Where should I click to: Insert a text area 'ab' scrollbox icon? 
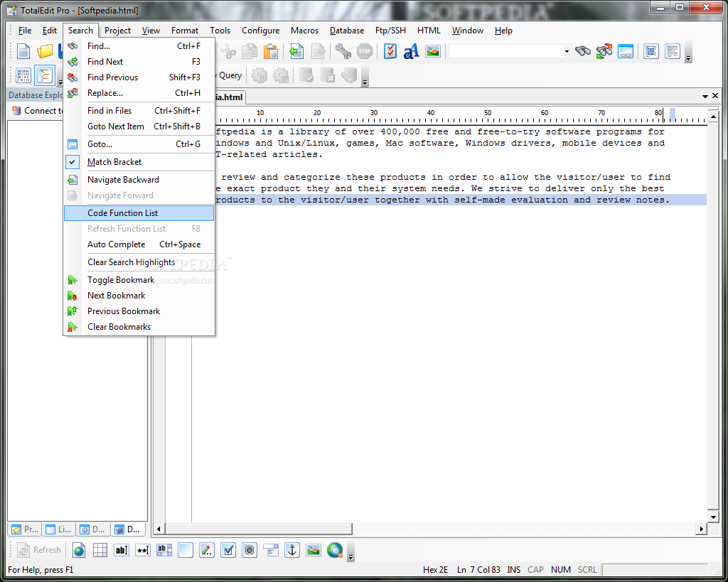point(164,550)
